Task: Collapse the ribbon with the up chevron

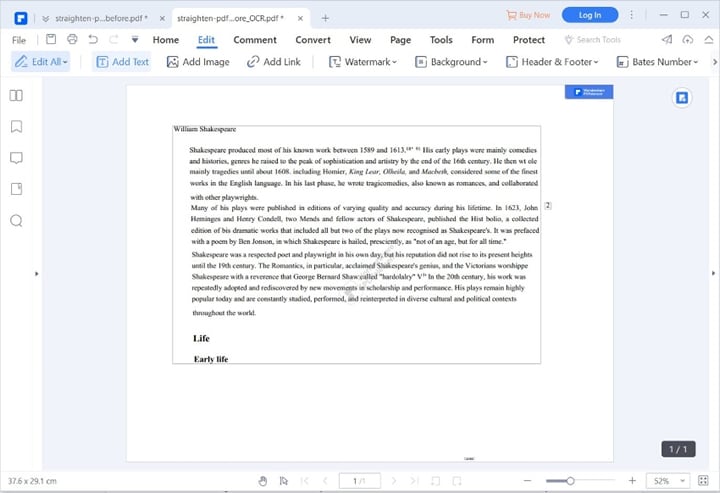Action: pyautogui.click(x=709, y=40)
